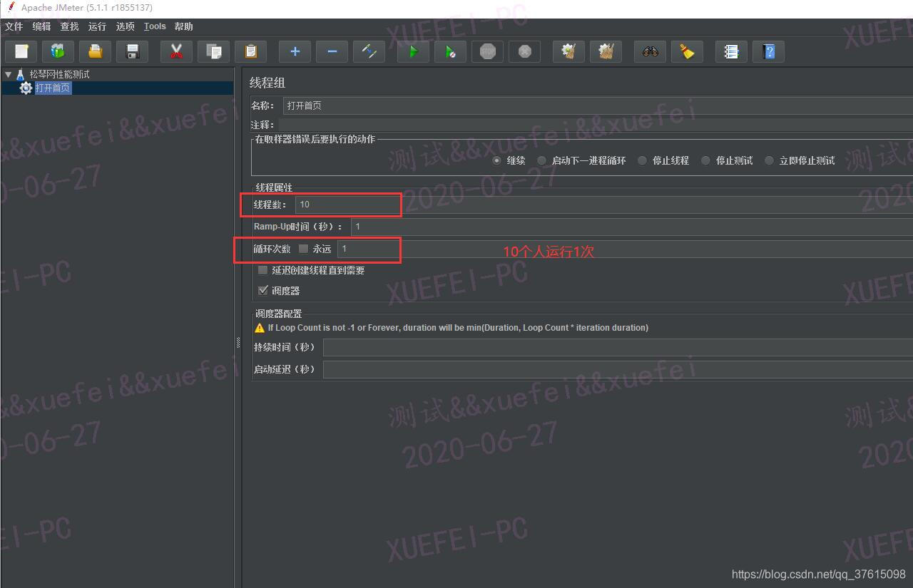Collapse the 松琴网性能测试 tree node

click(9, 73)
